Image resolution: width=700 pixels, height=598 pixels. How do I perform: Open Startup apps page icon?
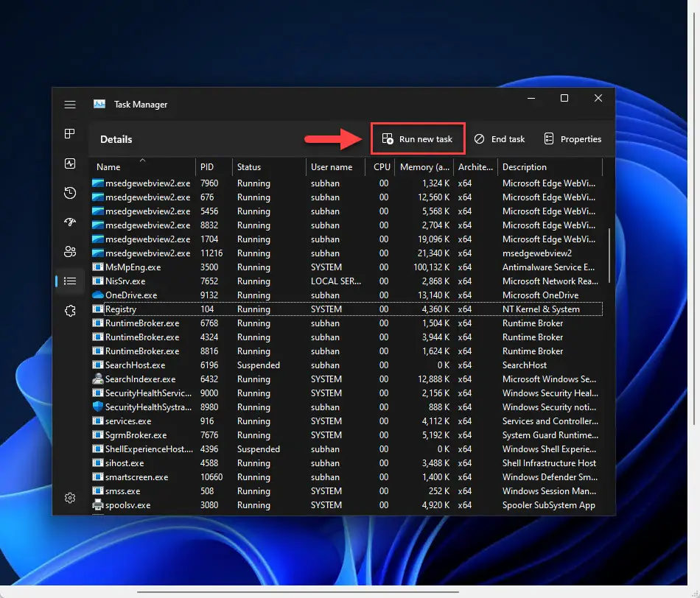pos(70,222)
